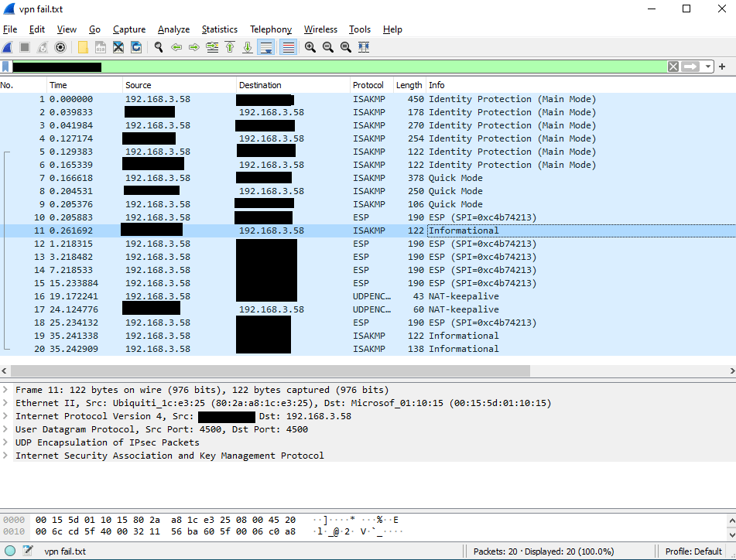
Task: Toggle packet list colorization
Action: 288,47
